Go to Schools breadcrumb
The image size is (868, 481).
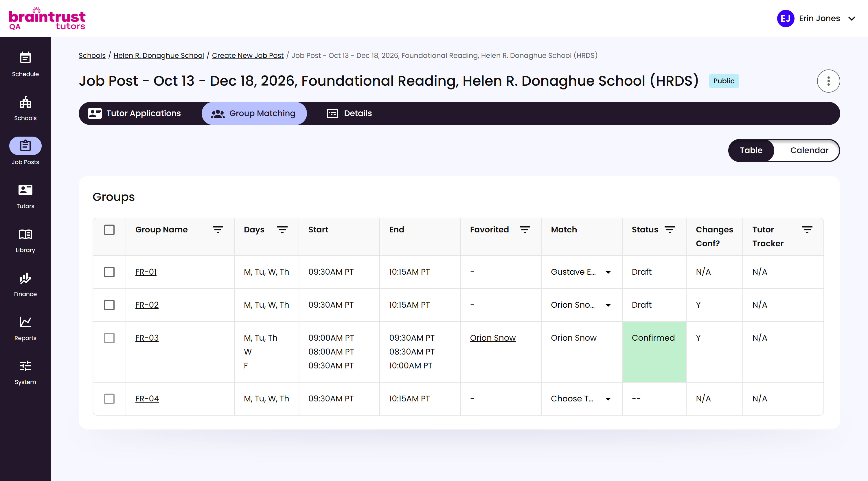pos(92,56)
